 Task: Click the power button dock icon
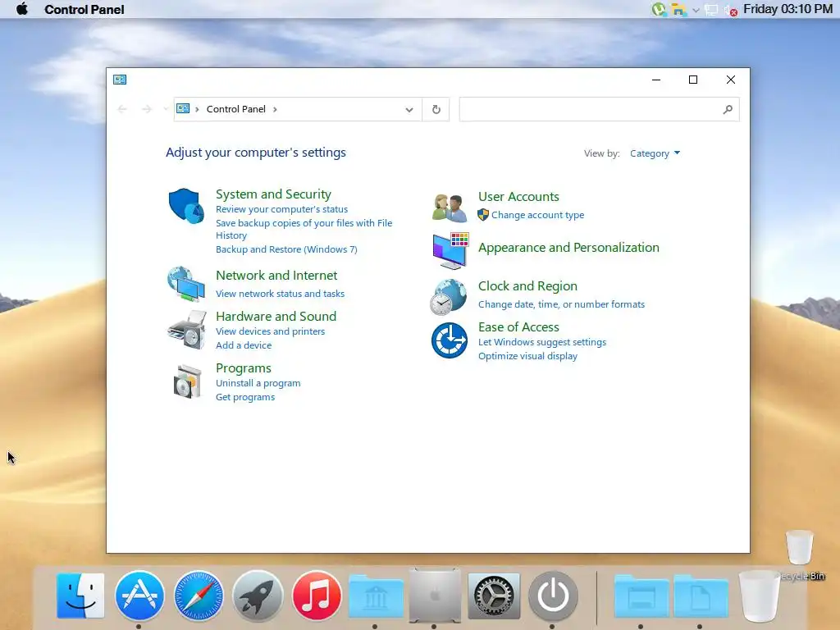(x=553, y=596)
